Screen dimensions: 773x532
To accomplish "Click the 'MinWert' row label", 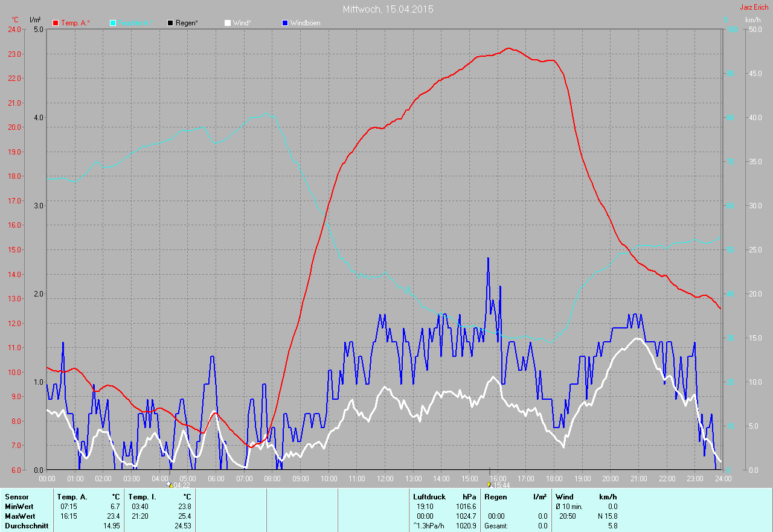I will coord(19,507).
